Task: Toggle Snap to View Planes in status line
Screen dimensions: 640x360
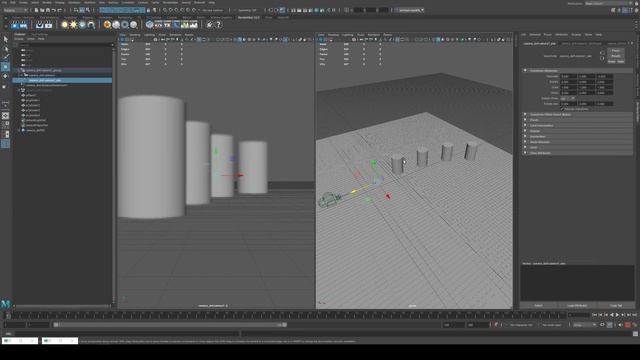Action: [188, 10]
